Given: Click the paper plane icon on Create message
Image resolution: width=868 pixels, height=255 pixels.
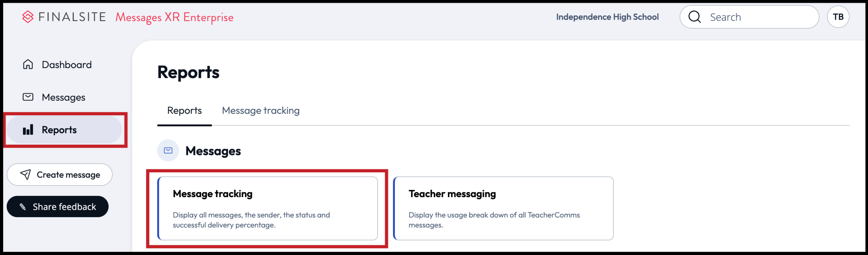Looking at the screenshot, I should [25, 174].
